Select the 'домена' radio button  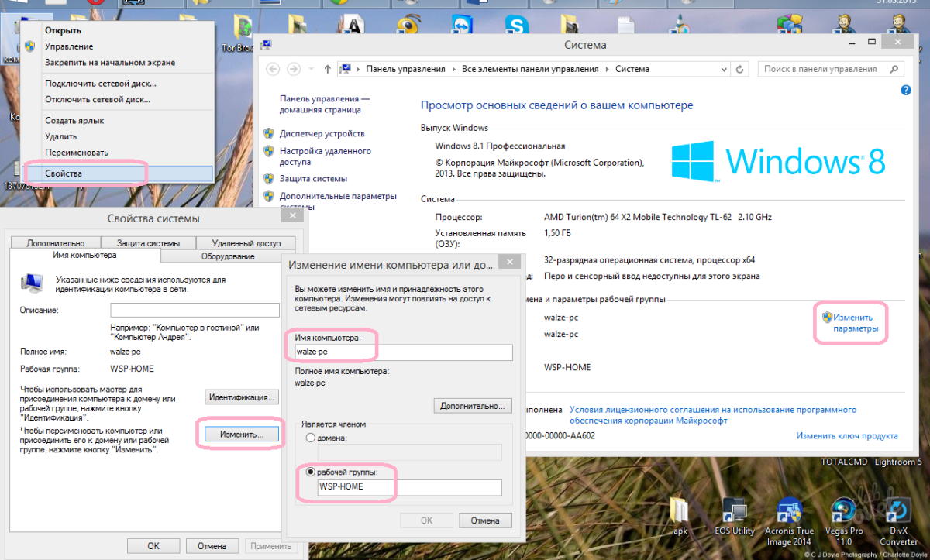click(311, 438)
